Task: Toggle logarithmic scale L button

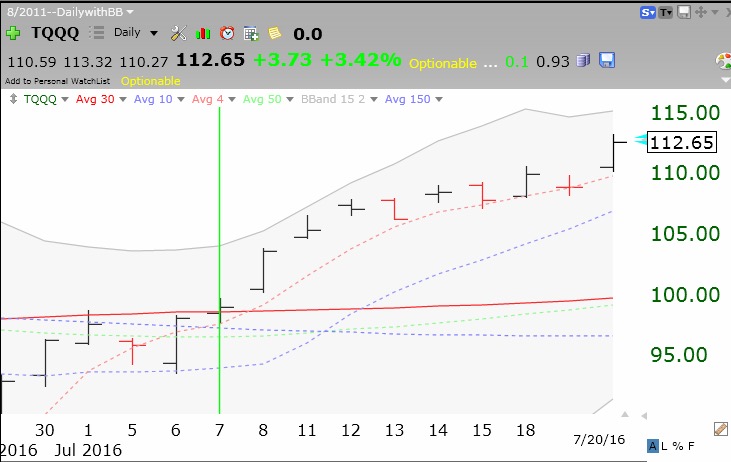Action: [x=664, y=446]
